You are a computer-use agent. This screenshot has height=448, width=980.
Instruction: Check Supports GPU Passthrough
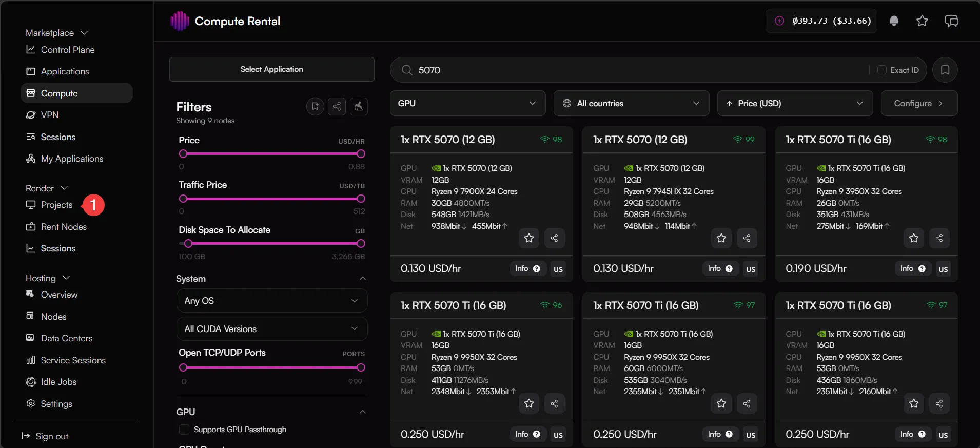click(184, 430)
